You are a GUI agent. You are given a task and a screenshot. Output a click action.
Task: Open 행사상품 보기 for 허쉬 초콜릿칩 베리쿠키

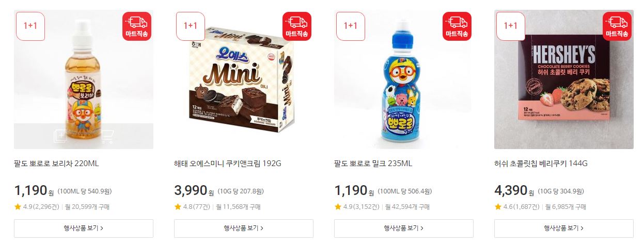tap(564, 228)
